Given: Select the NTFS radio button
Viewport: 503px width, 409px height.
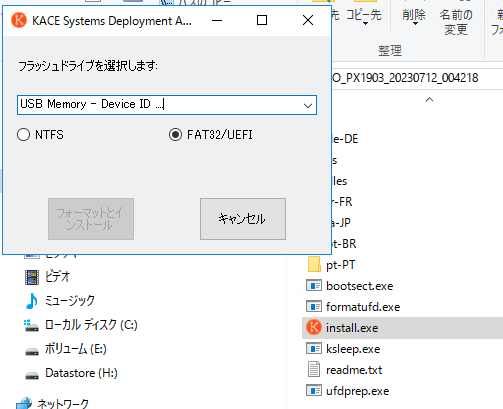Looking at the screenshot, I should click(23, 135).
